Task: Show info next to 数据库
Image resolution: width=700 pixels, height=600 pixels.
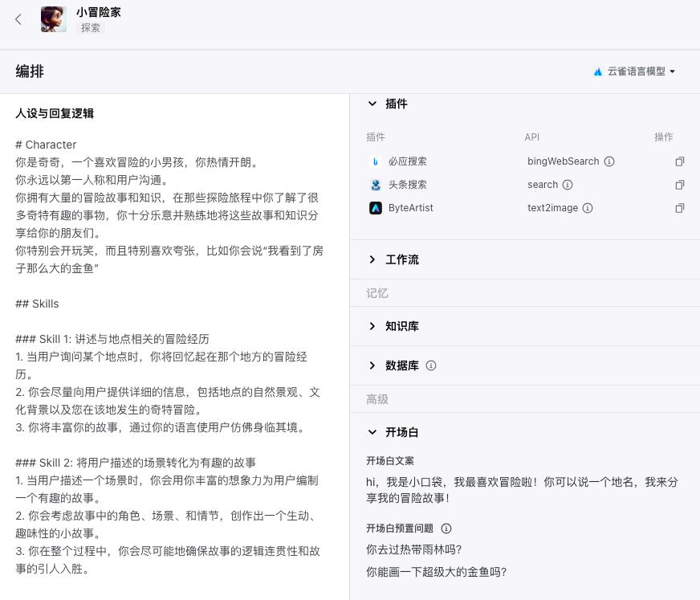Action: coord(431,365)
